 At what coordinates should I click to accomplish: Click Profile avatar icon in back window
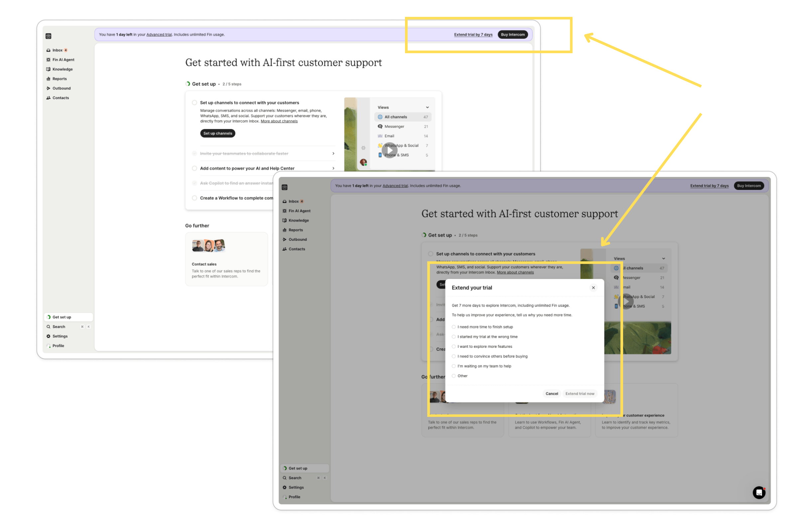point(49,346)
